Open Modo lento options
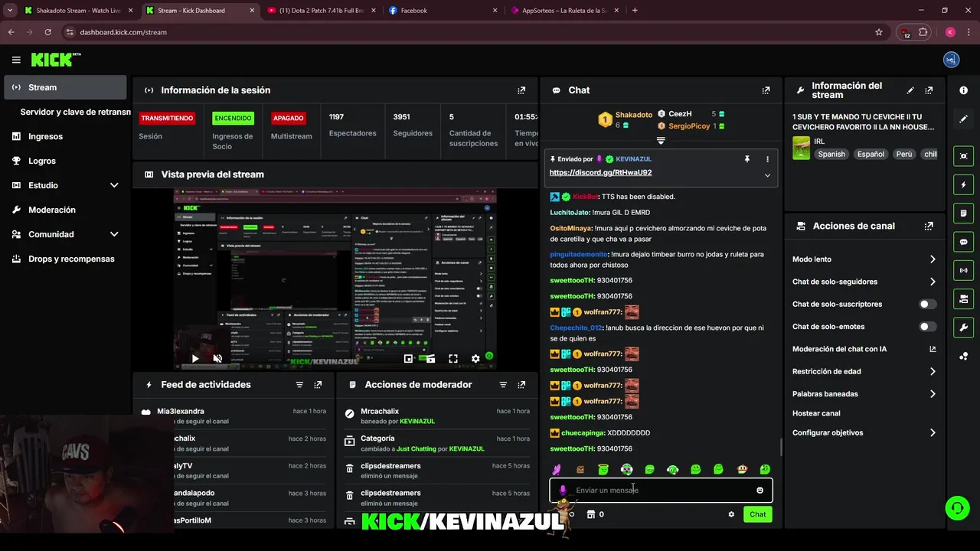Screen dimensions: 980x551 (x=864, y=259)
